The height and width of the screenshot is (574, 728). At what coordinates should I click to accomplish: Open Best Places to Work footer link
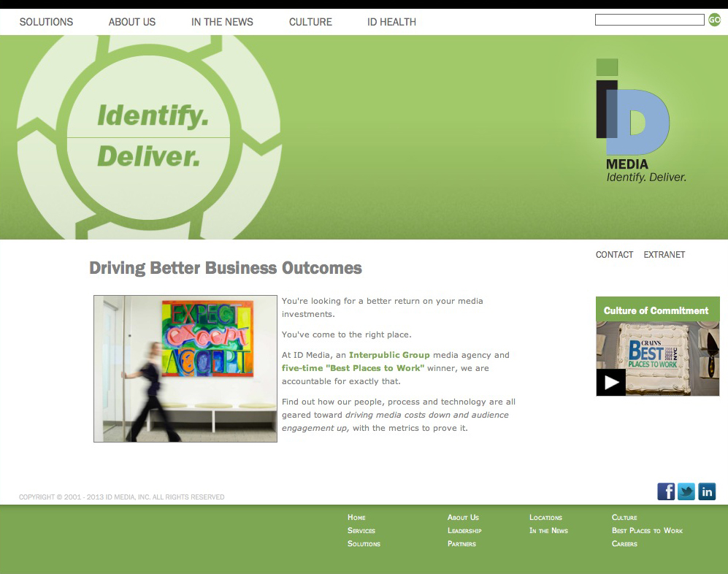click(647, 530)
